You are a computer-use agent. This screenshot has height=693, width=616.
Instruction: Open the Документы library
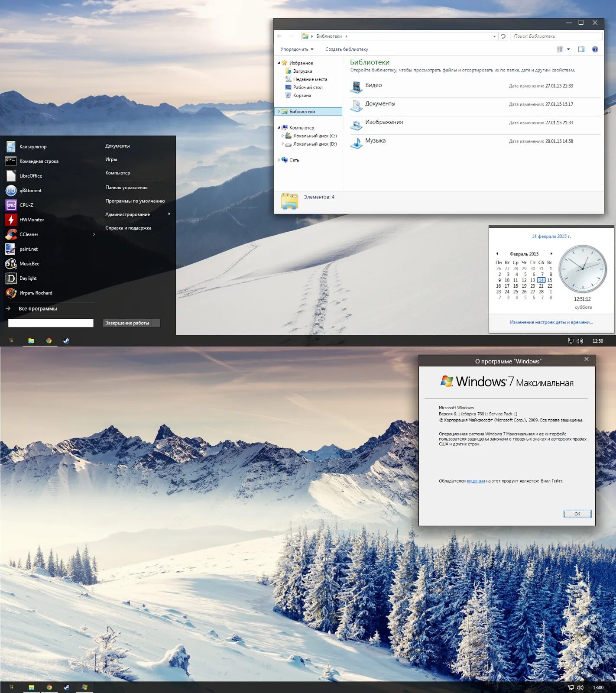(475, 107)
